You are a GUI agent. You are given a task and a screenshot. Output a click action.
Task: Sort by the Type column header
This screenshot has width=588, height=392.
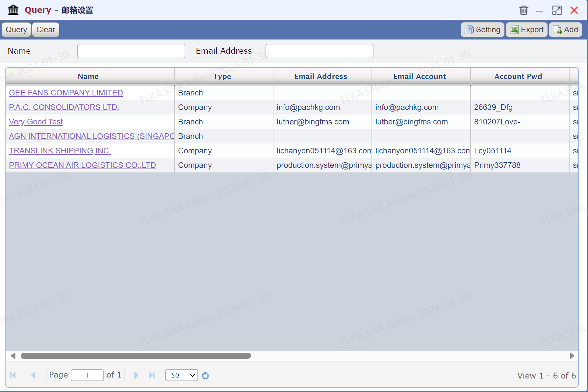coord(224,76)
